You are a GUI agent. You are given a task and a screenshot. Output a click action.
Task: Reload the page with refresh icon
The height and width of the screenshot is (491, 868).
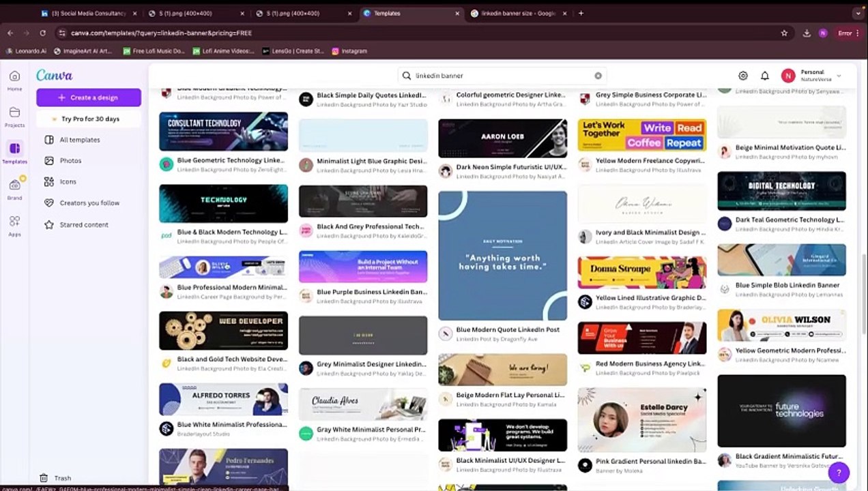click(x=43, y=33)
